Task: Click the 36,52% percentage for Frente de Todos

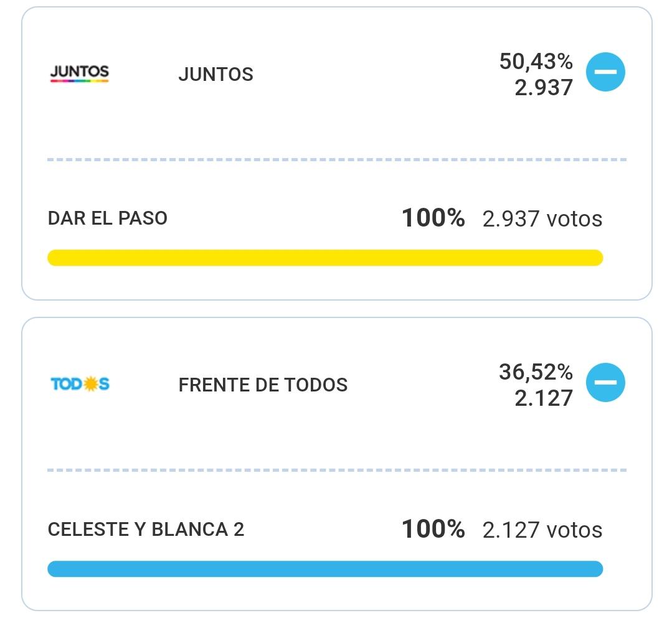Action: click(536, 372)
